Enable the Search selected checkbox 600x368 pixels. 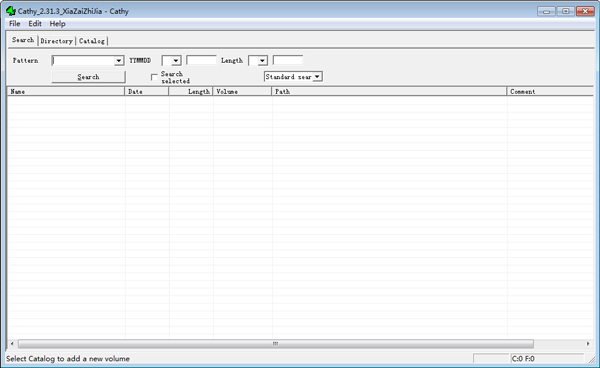(x=154, y=77)
